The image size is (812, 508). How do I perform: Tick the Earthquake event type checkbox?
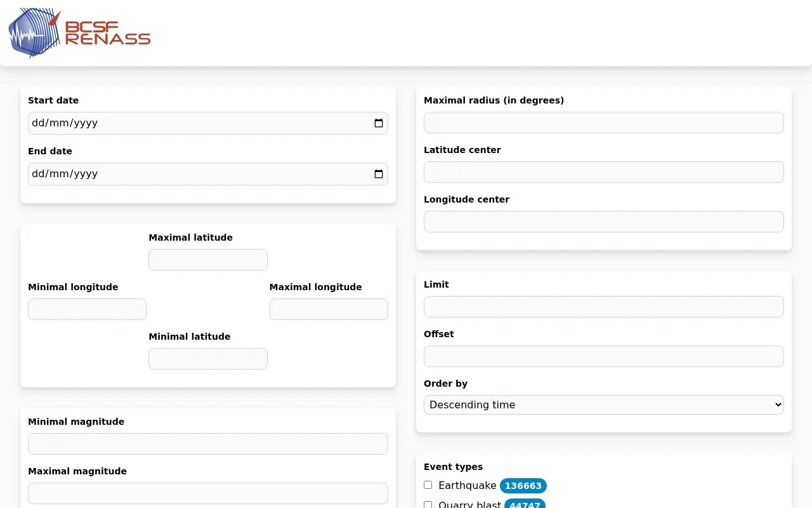tap(428, 485)
